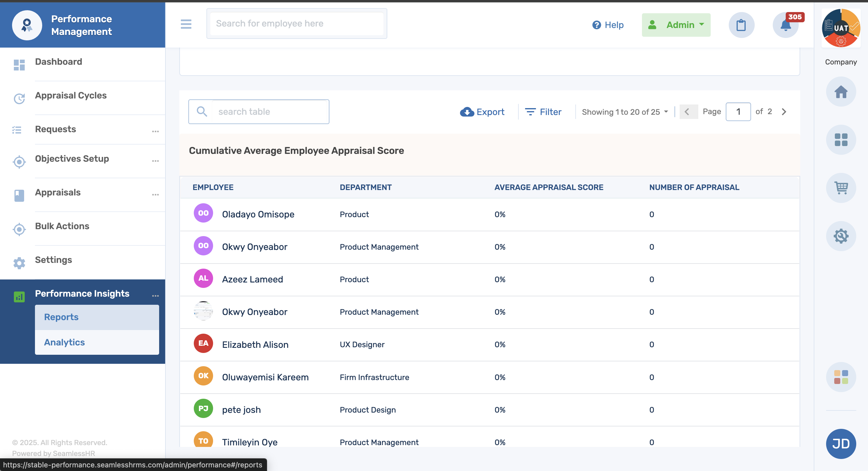Screen dimensions: 868x471
Task: Click the four-square grid icon
Action: [841, 140]
